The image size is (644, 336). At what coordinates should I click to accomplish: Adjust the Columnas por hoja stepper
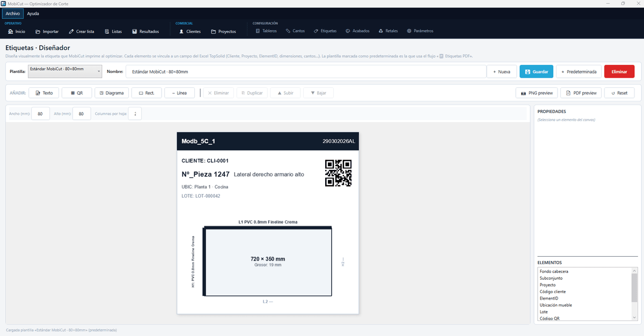tap(135, 114)
